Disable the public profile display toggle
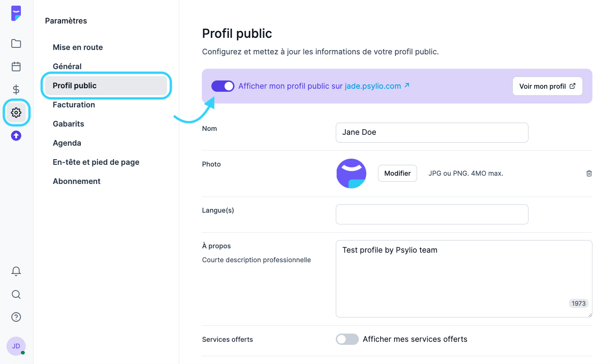This screenshot has height=364, width=612. tap(223, 86)
